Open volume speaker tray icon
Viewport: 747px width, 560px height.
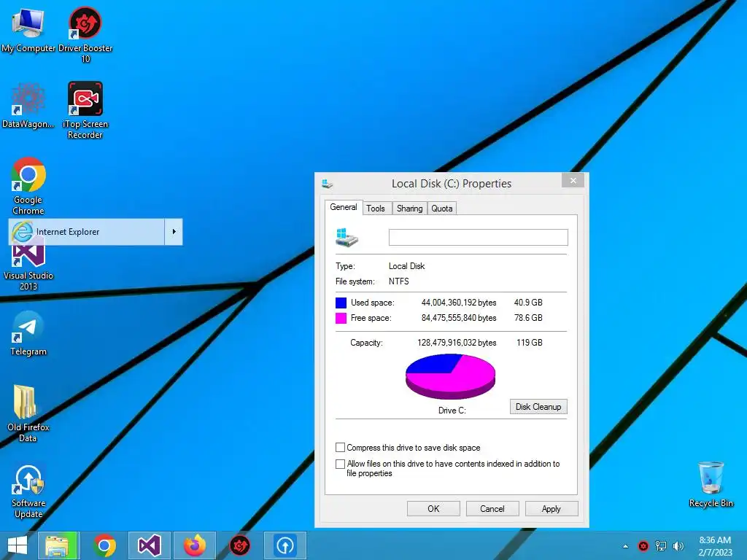pos(678,545)
